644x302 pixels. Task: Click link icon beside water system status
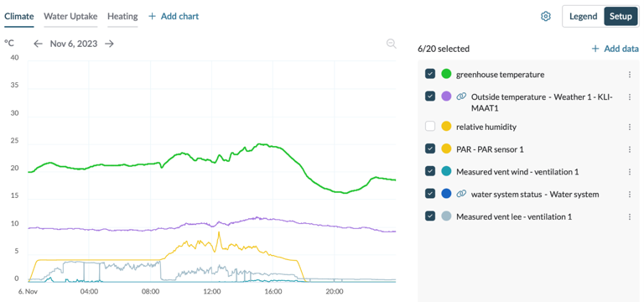(461, 194)
